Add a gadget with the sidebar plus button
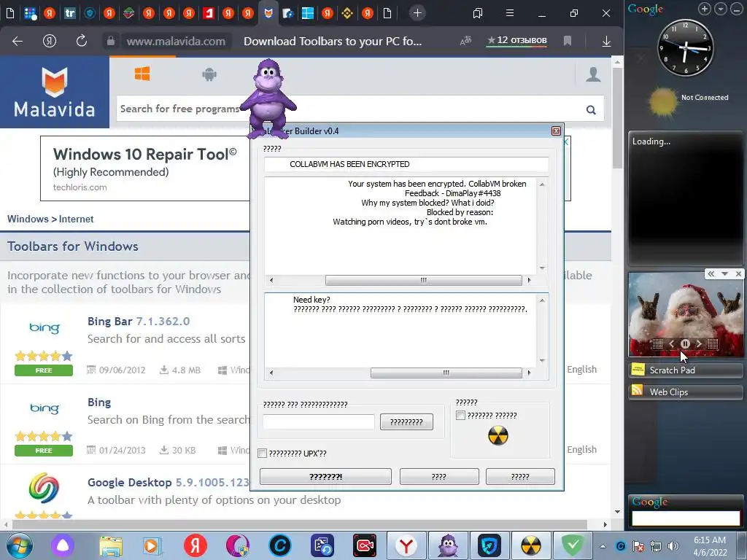 click(x=704, y=9)
